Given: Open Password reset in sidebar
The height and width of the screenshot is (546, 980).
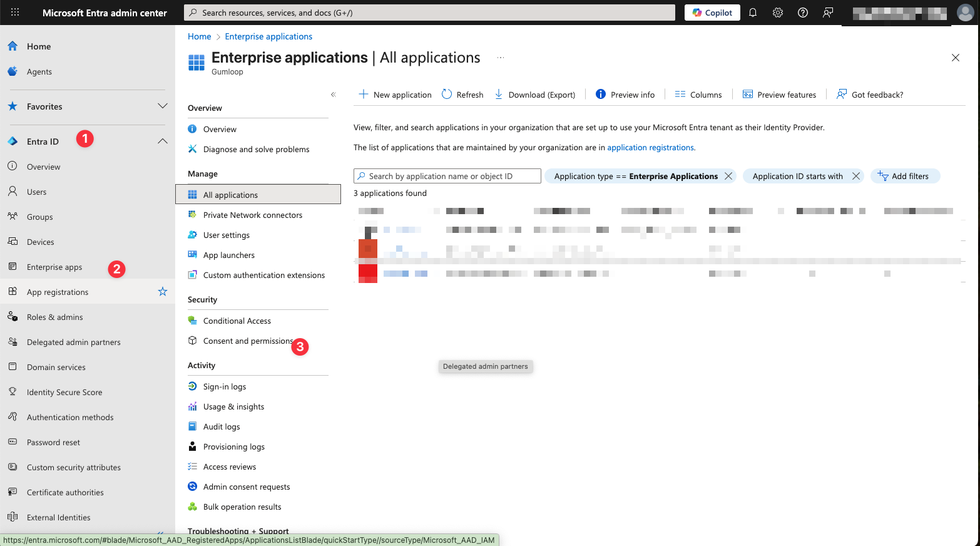Looking at the screenshot, I should [x=53, y=442].
